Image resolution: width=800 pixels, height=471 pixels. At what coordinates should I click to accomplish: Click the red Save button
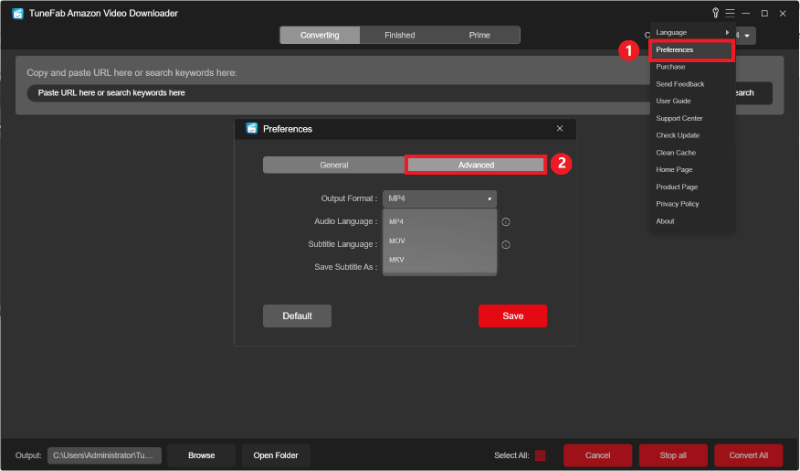coord(513,316)
